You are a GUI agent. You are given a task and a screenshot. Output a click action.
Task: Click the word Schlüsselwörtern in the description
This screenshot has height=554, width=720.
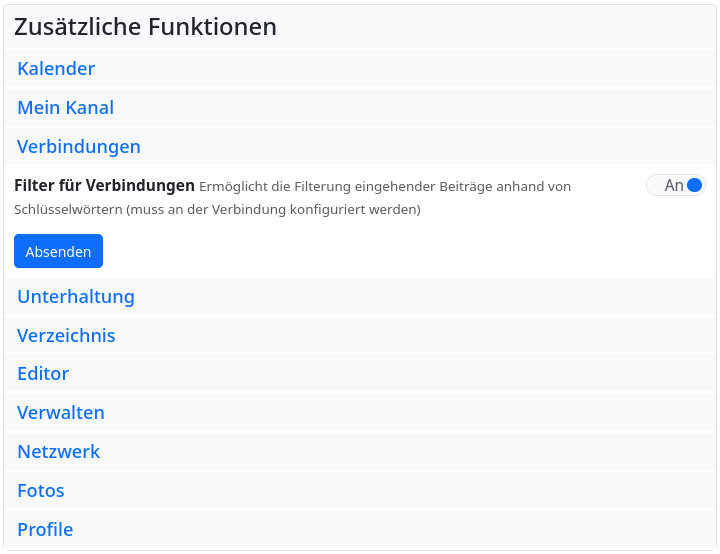coord(69,210)
